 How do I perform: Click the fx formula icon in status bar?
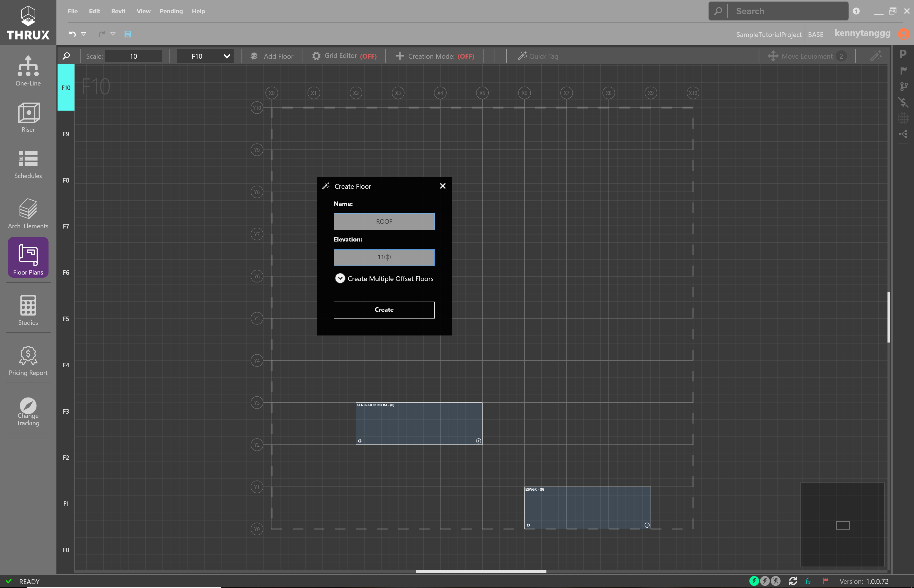click(x=808, y=581)
